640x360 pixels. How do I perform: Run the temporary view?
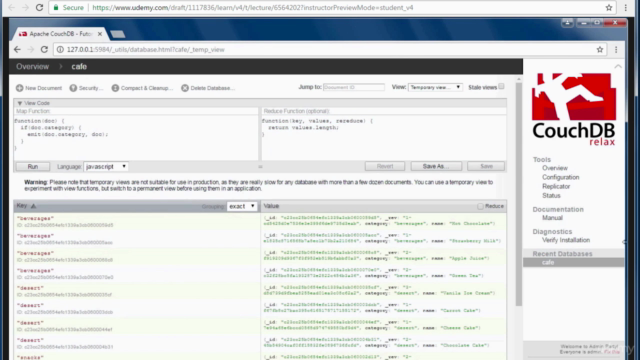pos(33,167)
